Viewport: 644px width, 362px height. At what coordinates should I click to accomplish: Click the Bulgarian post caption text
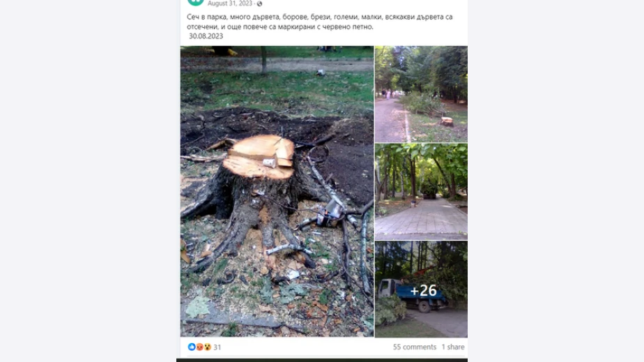[319, 22]
